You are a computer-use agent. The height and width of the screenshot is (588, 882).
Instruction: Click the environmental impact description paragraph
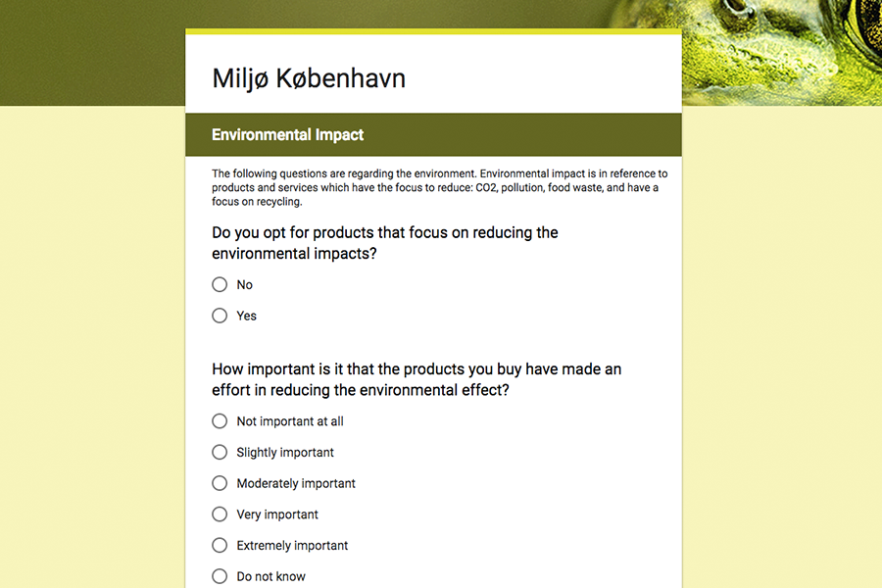click(439, 187)
